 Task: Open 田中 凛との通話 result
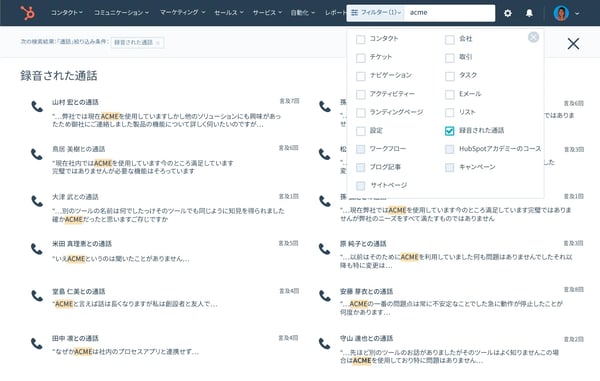click(x=75, y=338)
